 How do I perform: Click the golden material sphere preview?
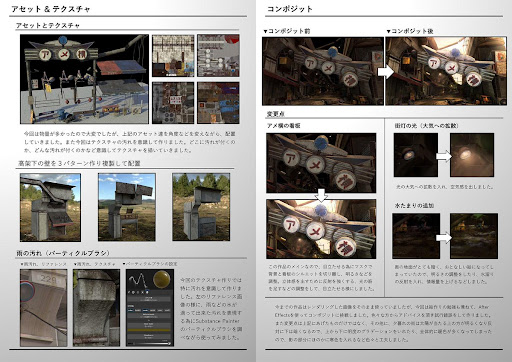[x=162, y=279]
